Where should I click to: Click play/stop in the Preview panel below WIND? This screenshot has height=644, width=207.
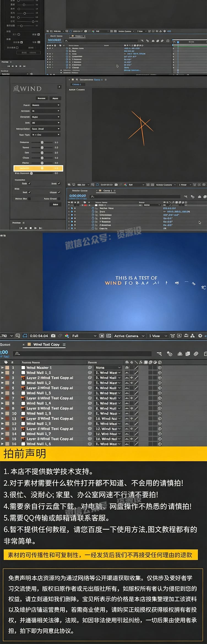coord(31,228)
